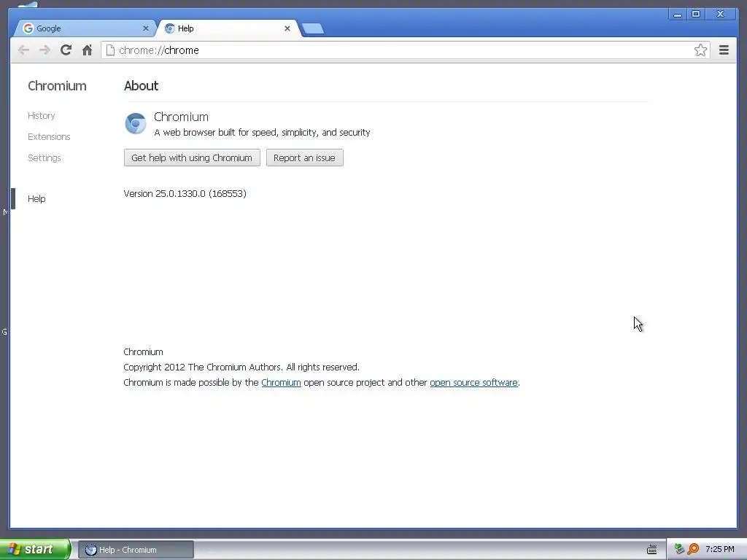Screen dimensions: 747x560
Task: Click the Chromium logo on the About page
Action: coord(135,123)
